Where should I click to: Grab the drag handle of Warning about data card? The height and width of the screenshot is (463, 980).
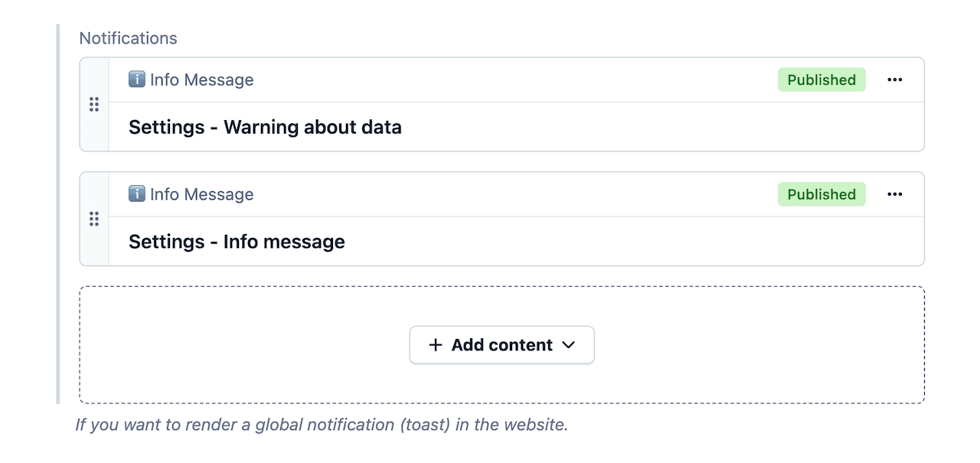click(x=94, y=105)
